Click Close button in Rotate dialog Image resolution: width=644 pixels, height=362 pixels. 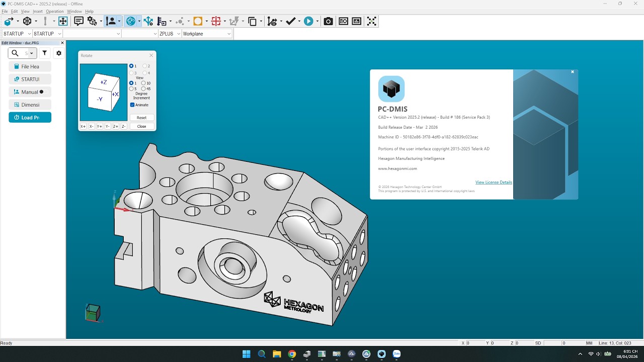[142, 126]
